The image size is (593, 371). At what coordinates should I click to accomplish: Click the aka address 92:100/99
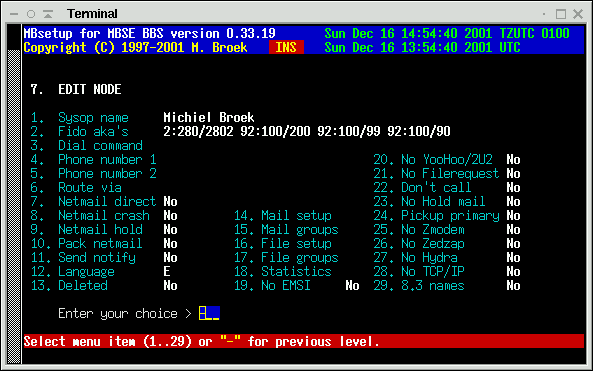349,131
